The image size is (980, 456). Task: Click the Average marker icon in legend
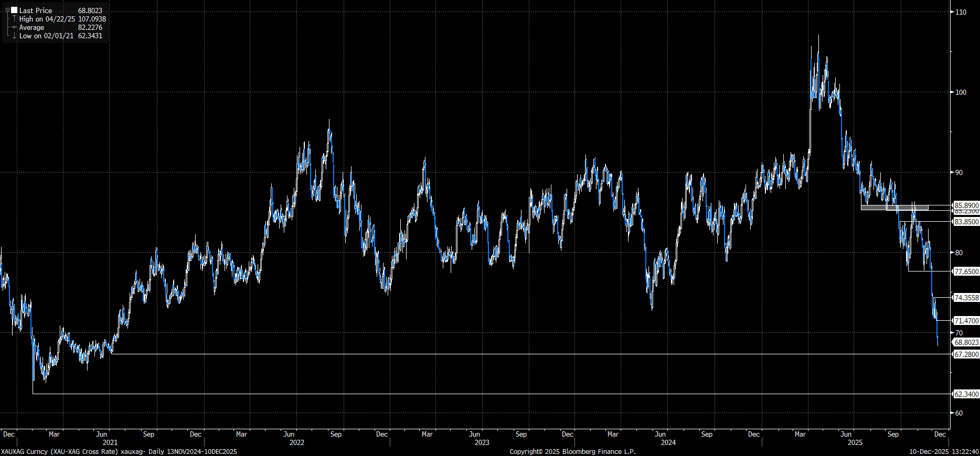click(x=14, y=27)
